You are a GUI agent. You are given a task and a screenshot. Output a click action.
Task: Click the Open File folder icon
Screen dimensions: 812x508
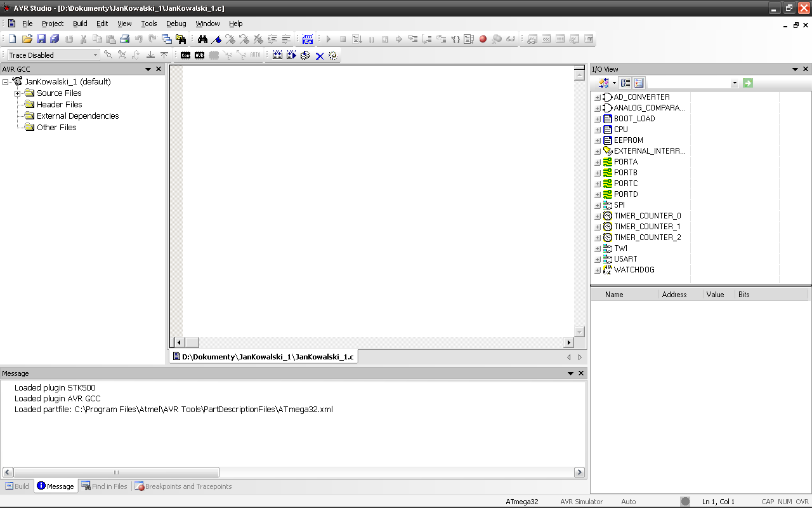(x=27, y=39)
